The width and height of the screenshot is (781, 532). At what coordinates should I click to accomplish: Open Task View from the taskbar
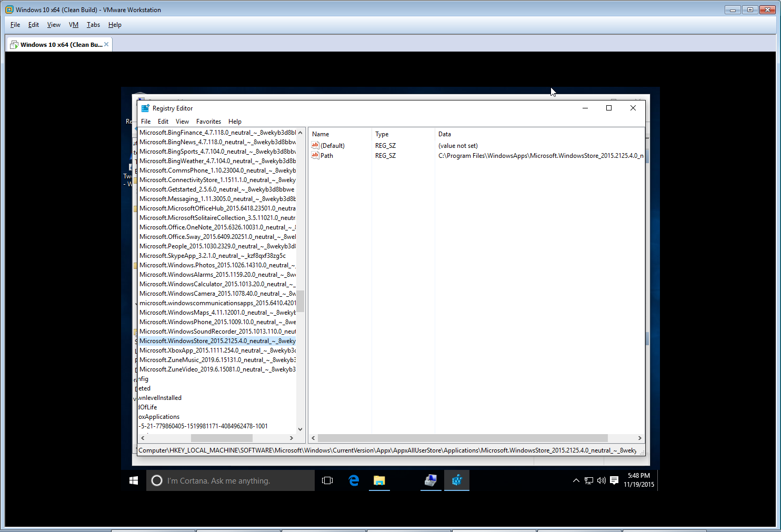(x=327, y=480)
